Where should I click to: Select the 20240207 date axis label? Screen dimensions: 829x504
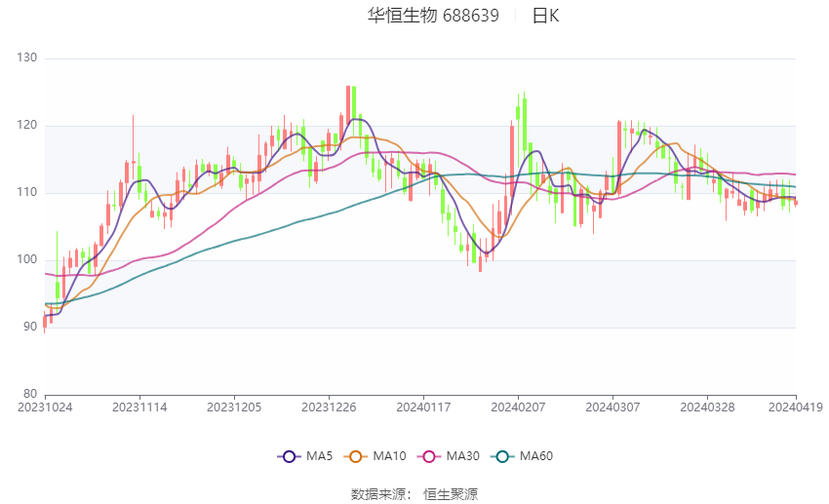[x=518, y=407]
